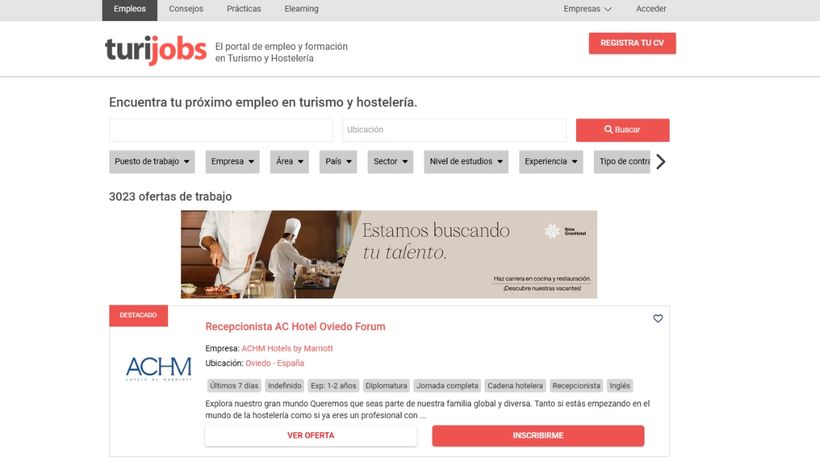
Task: Expand the País filter dropdown
Action: [x=338, y=162]
